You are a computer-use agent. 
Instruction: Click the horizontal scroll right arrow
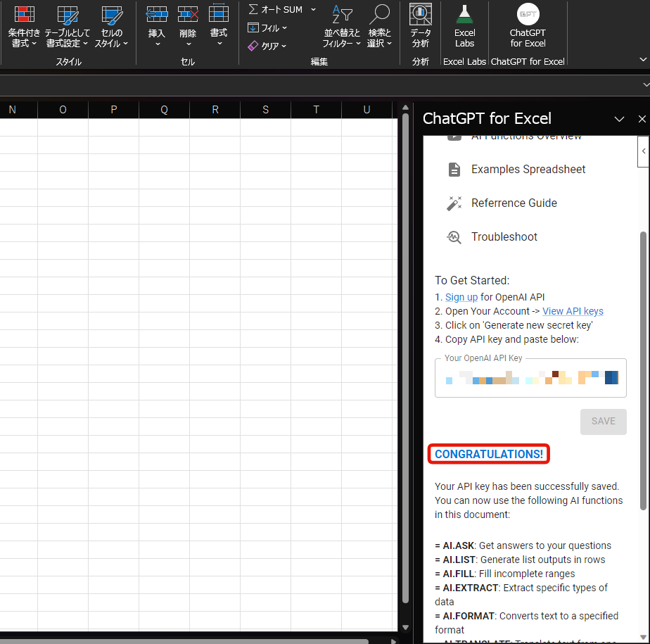(393, 641)
